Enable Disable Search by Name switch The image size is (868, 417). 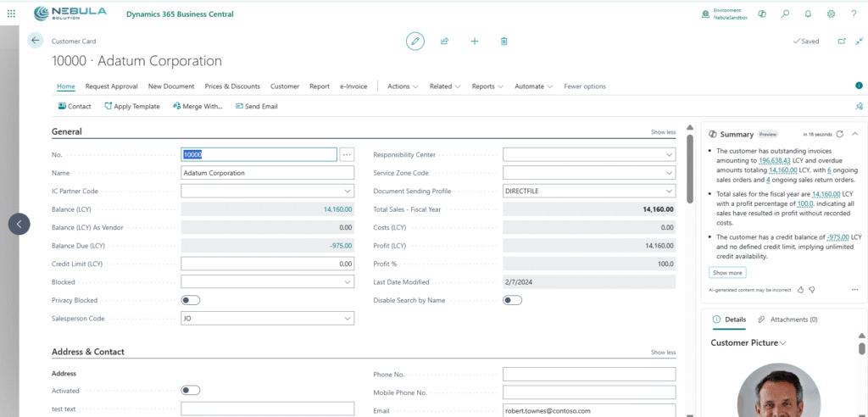click(x=512, y=300)
